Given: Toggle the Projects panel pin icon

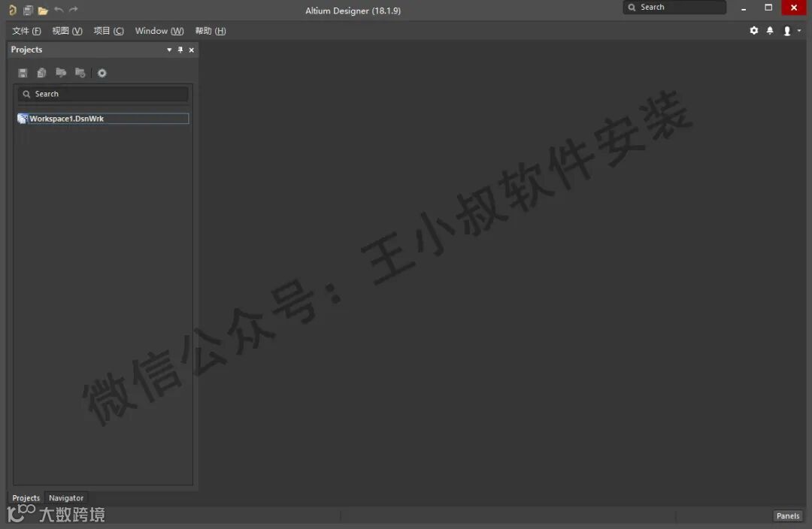Looking at the screenshot, I should coord(180,50).
